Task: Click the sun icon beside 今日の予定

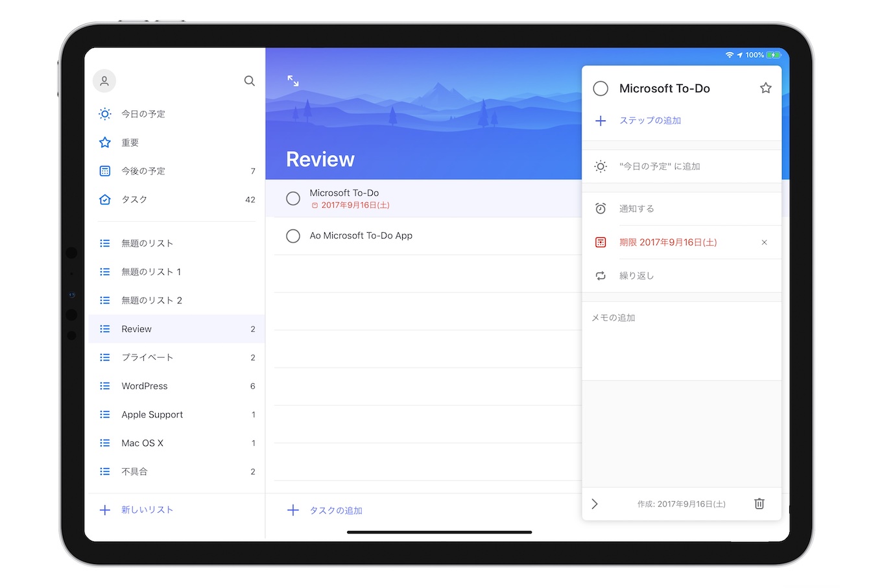Action: (105, 114)
